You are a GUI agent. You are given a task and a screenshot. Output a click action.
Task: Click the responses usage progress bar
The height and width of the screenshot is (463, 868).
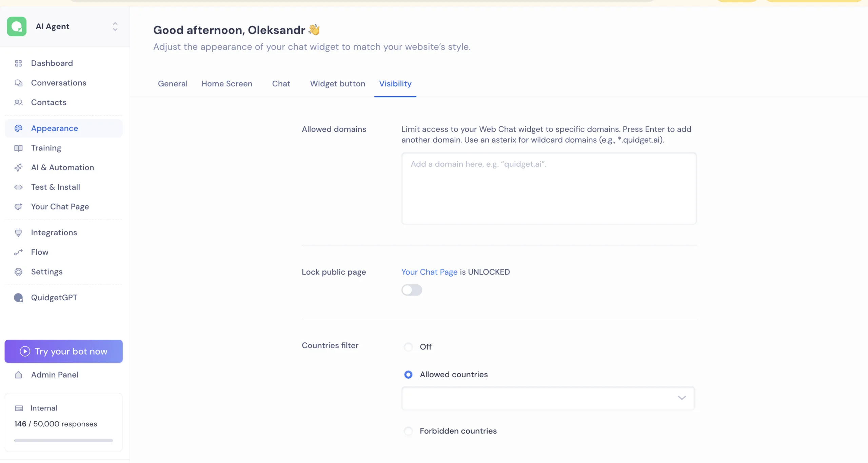63,440
